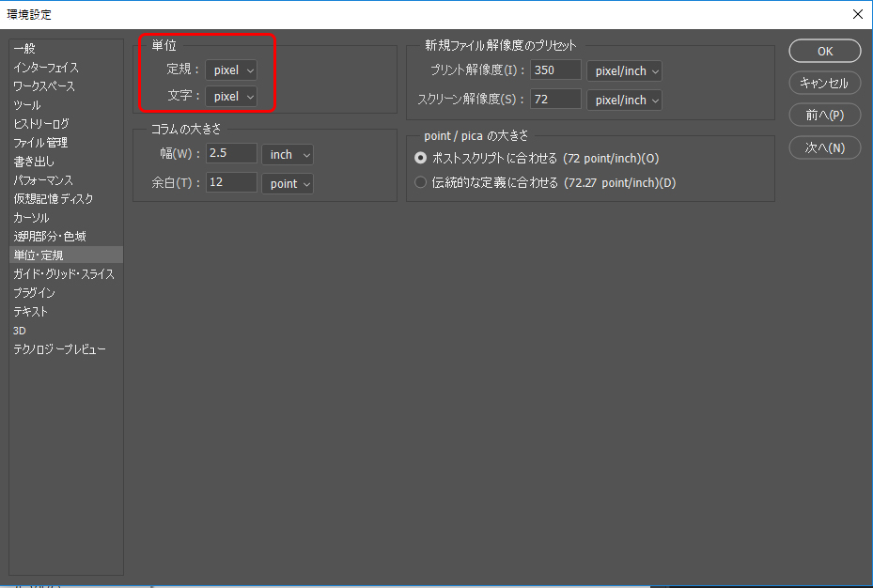Screen dimensions: 873x588
Task: Select 一般 in the category list
Action: [x=66, y=49]
